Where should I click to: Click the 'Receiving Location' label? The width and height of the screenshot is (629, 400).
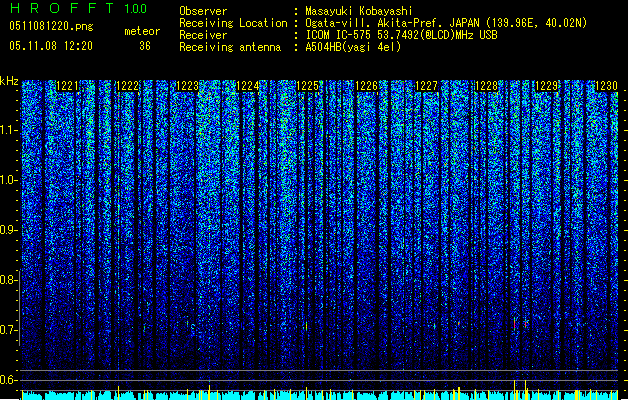[x=233, y=23]
